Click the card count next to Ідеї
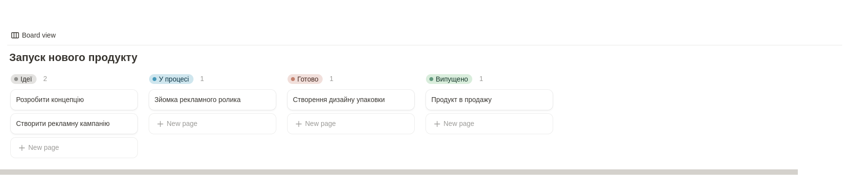Image resolution: width=868 pixels, height=185 pixels. 45,79
